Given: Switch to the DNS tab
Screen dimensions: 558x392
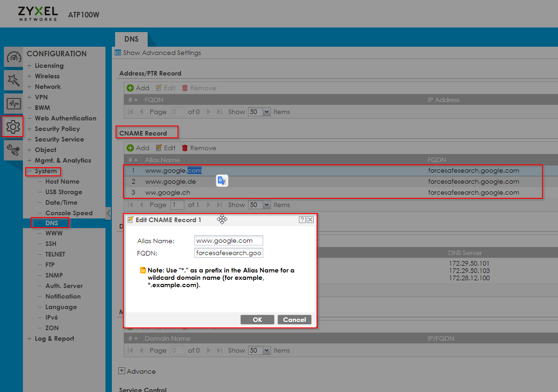Looking at the screenshot, I should (131, 39).
